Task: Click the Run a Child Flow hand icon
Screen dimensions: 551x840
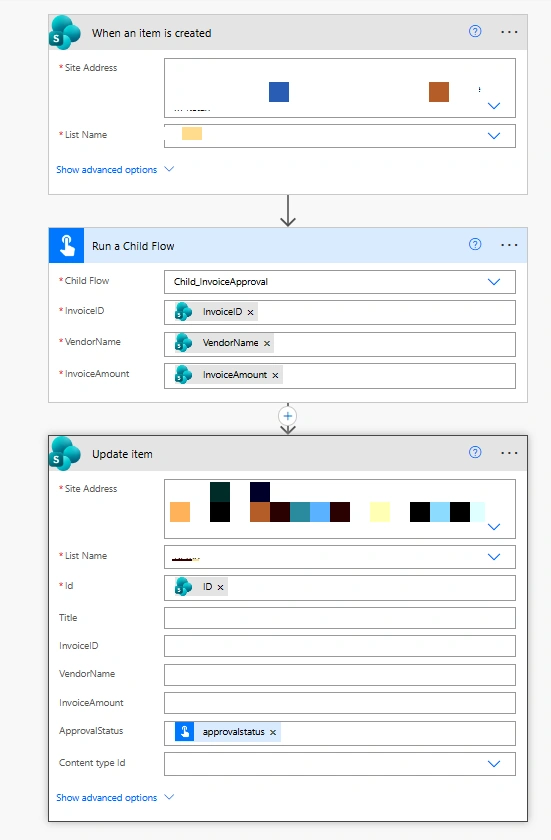Action: coord(66,245)
